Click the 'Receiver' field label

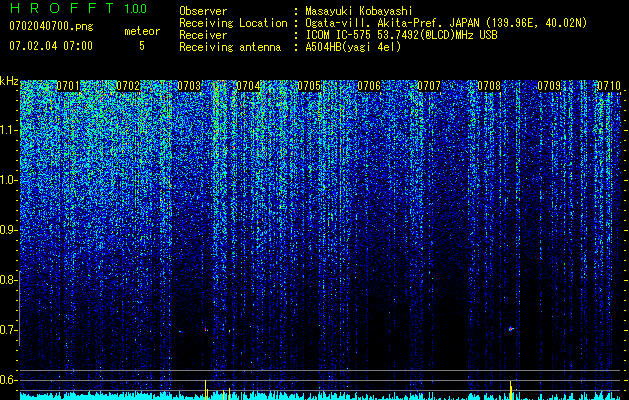[203, 35]
